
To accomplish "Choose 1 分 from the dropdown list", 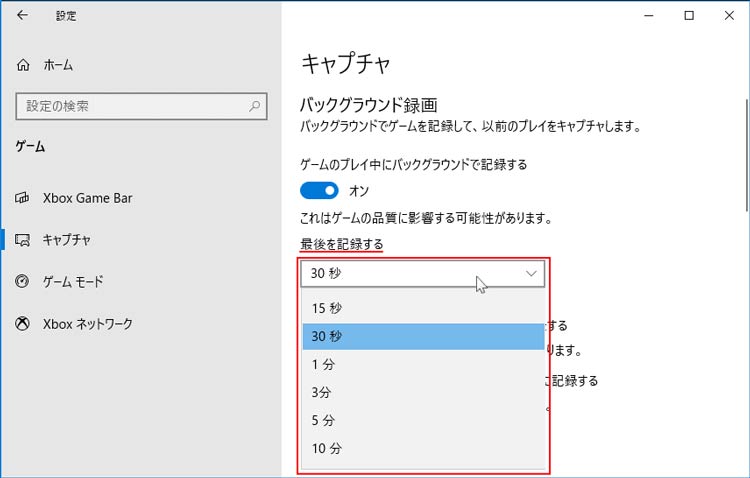I will point(423,364).
